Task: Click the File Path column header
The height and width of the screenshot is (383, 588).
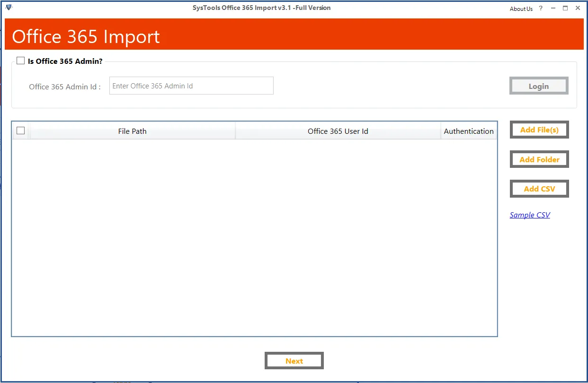Action: (133, 131)
